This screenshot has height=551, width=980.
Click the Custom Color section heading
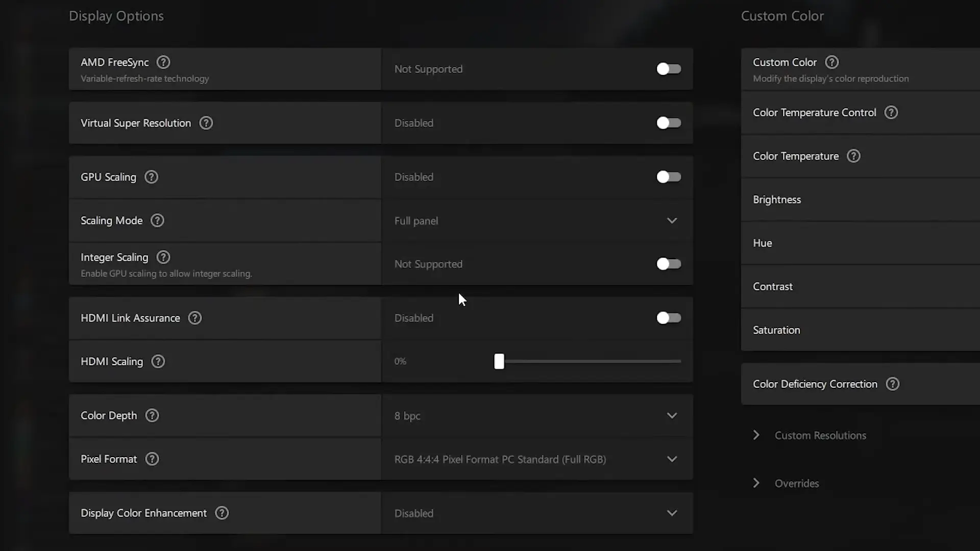coord(782,16)
